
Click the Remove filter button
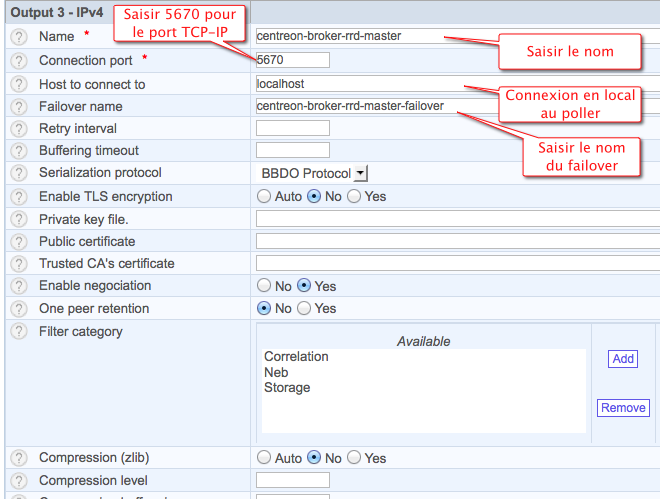point(622,407)
